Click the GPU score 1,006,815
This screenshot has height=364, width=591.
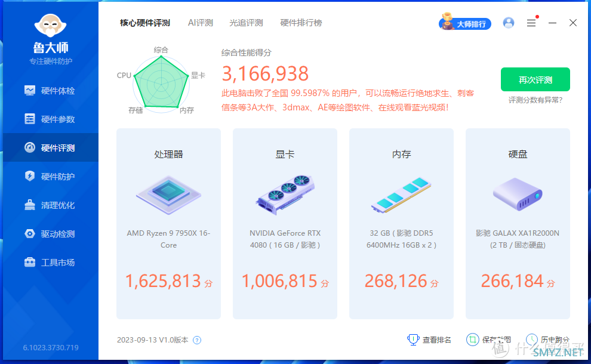tap(279, 281)
